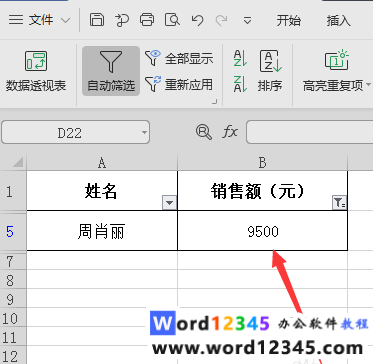Click the zoom magnifier beside fx
373x364 pixels.
(204, 132)
